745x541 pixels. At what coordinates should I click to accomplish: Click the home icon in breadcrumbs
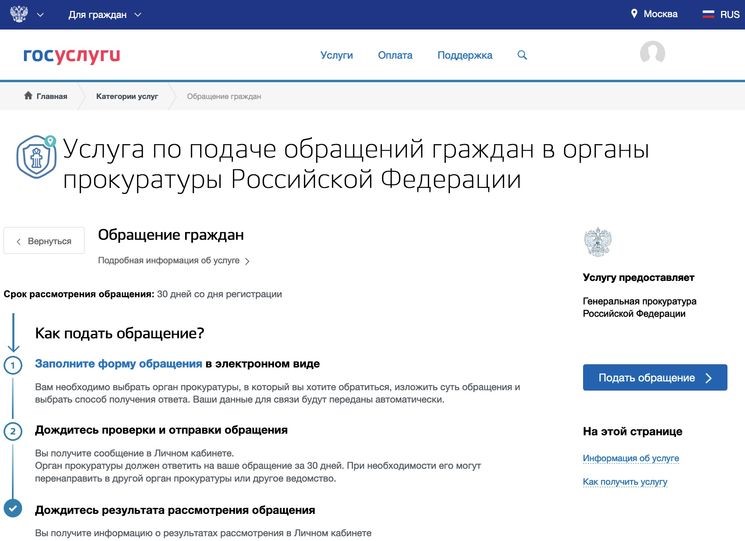coord(28,95)
